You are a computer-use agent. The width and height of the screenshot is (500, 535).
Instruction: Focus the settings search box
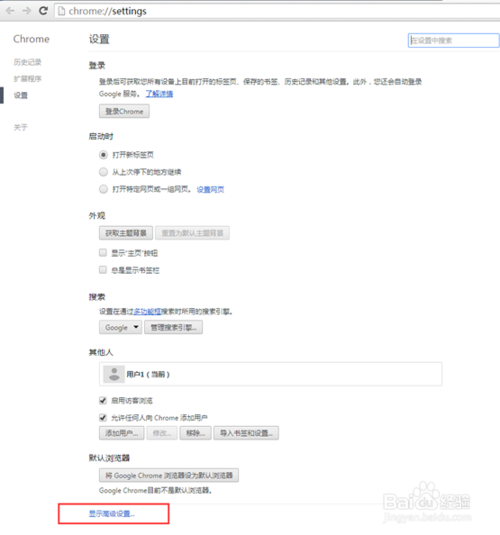point(454,41)
